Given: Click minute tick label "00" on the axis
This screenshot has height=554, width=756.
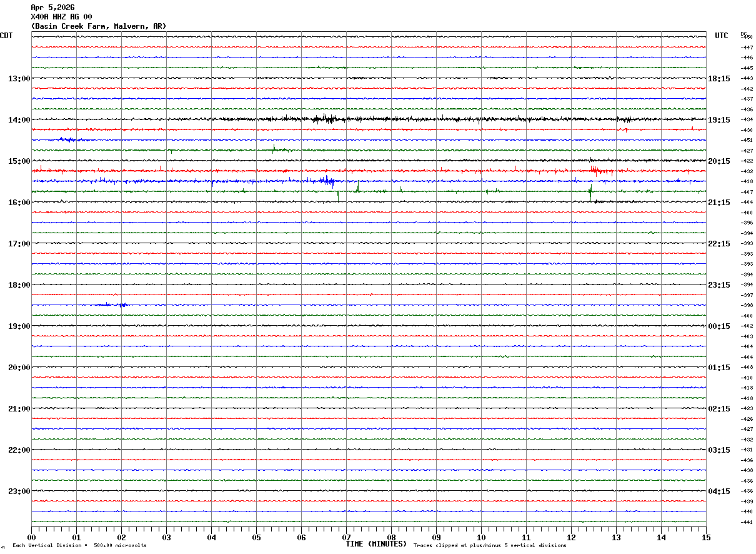Looking at the screenshot, I should 31,537.
